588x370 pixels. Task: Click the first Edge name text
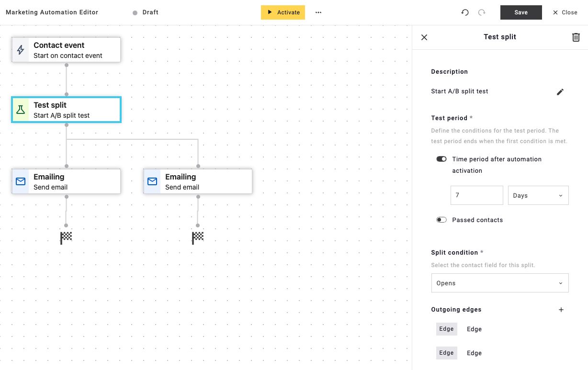pos(474,329)
